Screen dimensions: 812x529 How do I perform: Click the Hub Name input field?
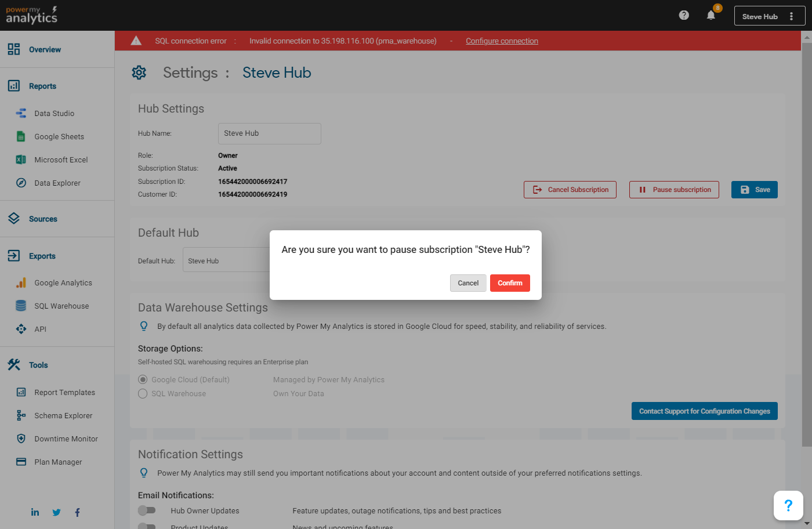point(269,133)
